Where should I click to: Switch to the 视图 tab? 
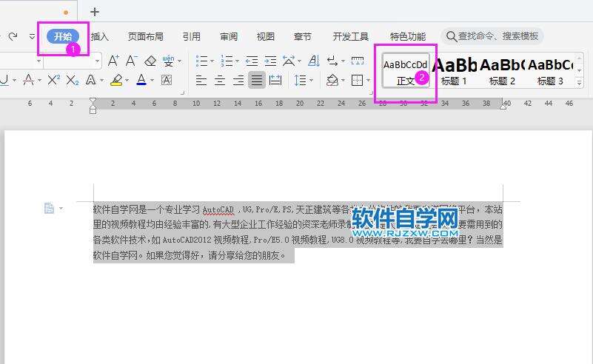(x=266, y=37)
